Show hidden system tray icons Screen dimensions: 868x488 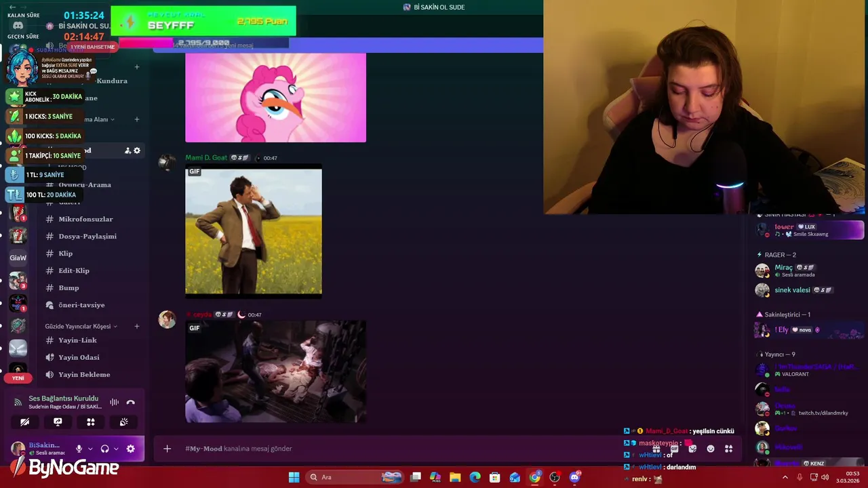coord(785,477)
